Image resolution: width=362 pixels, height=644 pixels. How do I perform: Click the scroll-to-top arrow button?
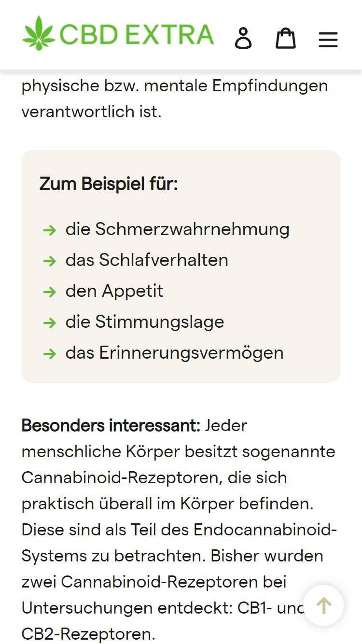tap(324, 605)
